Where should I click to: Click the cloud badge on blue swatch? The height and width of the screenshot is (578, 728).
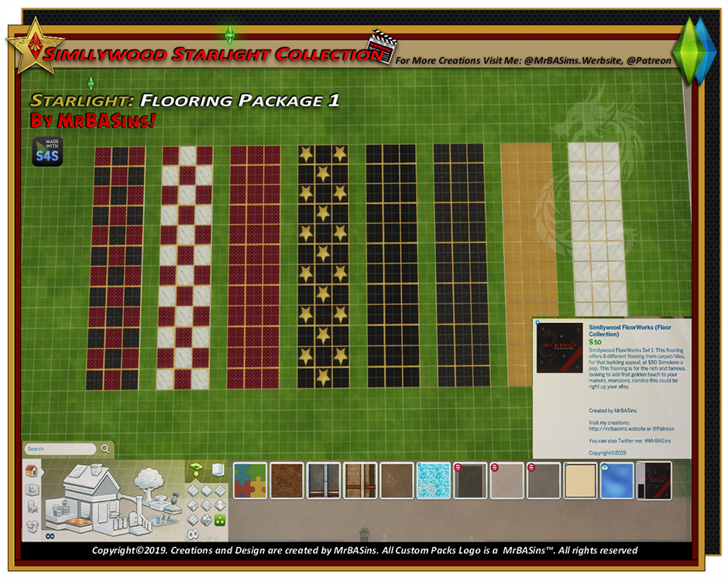pyautogui.click(x=605, y=467)
